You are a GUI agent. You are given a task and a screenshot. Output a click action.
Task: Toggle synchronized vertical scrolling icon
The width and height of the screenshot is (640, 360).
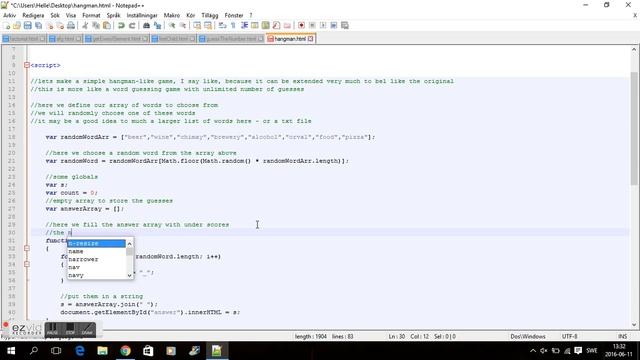coord(197,26)
